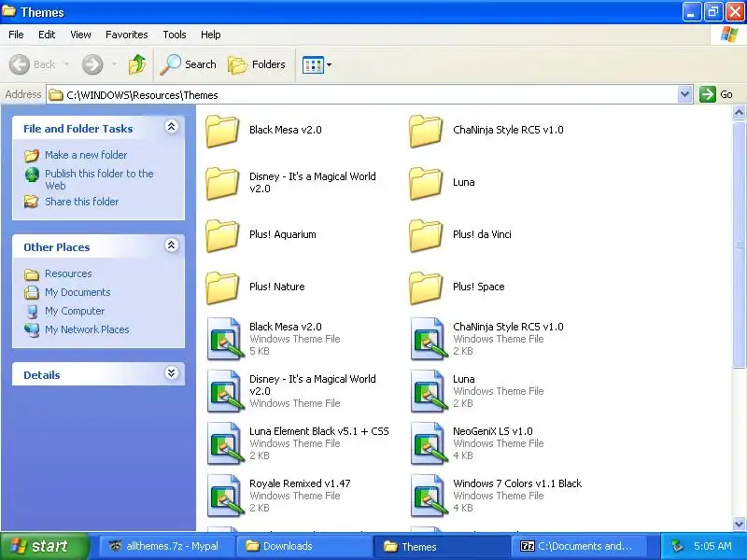Click Make a new folder link
The image size is (747, 560).
pyautogui.click(x=86, y=155)
